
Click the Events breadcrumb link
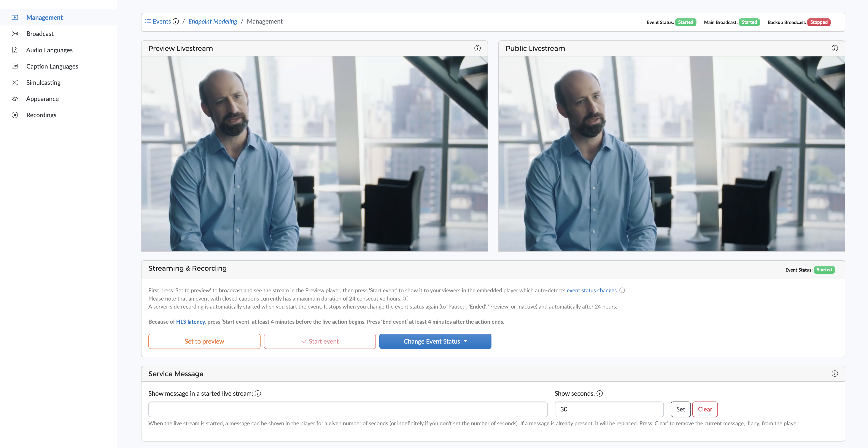[162, 21]
